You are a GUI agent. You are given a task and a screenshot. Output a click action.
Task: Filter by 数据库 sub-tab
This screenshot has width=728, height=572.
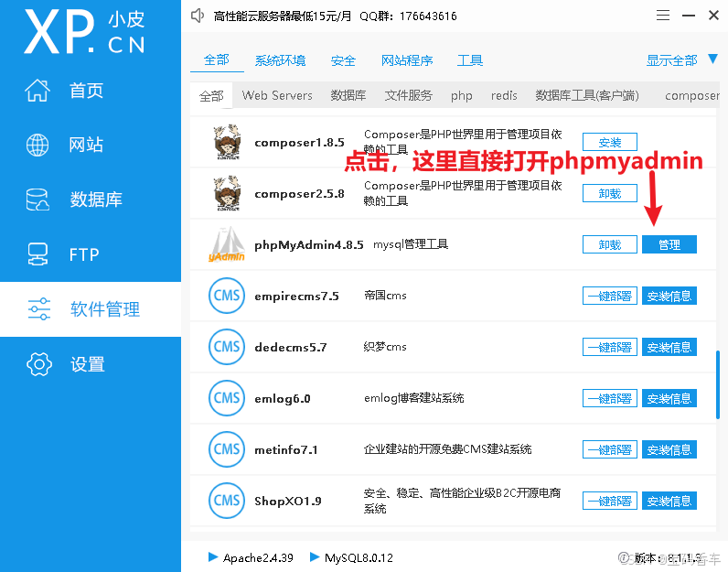pyautogui.click(x=348, y=96)
